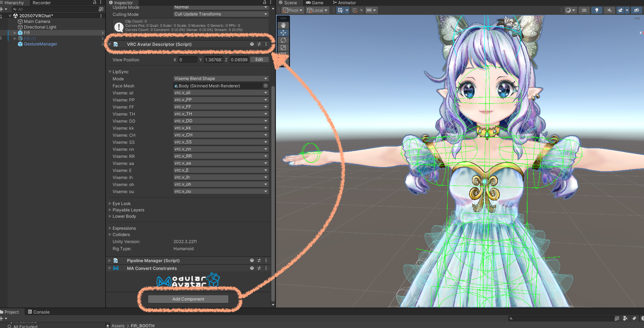This screenshot has width=644, height=328.
Task: Click the View Position Y input field
Action: tap(213, 60)
